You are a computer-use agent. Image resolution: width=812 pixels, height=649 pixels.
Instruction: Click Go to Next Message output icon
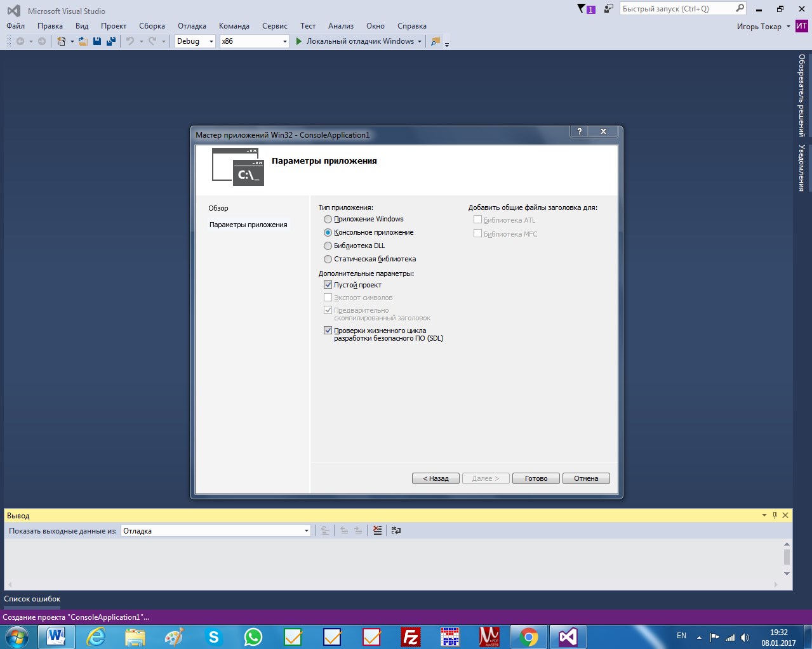coord(358,530)
